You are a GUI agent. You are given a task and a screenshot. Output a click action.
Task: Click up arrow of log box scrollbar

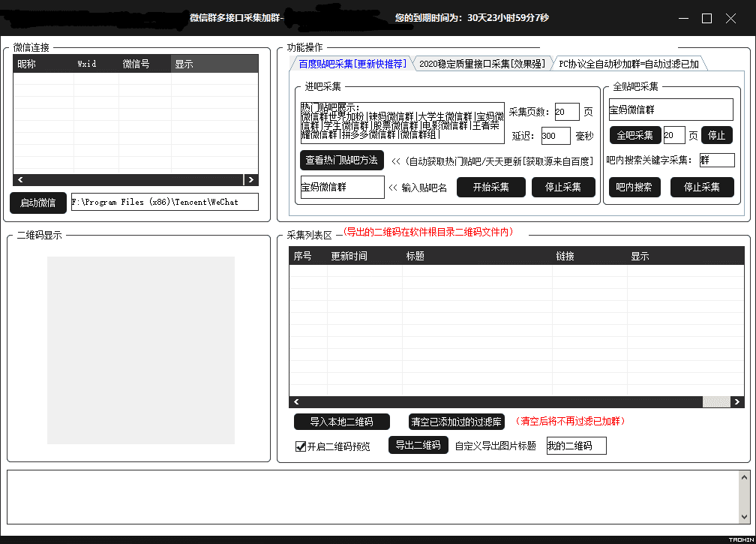coord(745,477)
